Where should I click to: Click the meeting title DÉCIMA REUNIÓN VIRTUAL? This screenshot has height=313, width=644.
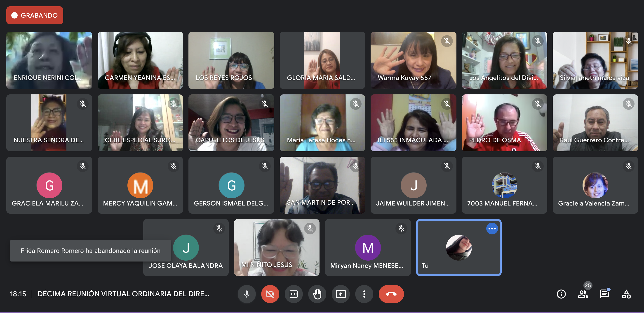(123, 294)
